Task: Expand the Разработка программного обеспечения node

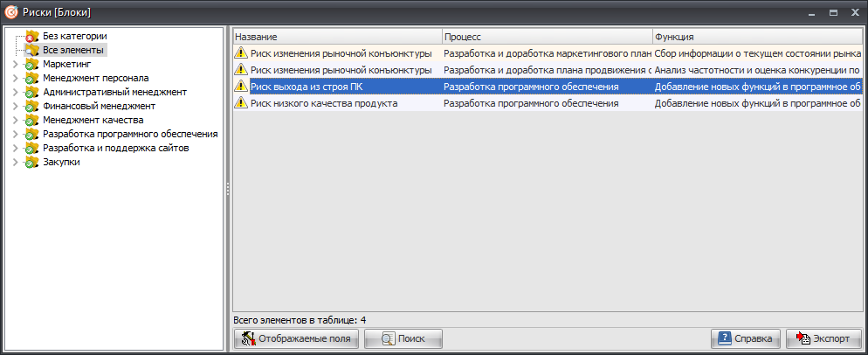Action: (x=15, y=135)
